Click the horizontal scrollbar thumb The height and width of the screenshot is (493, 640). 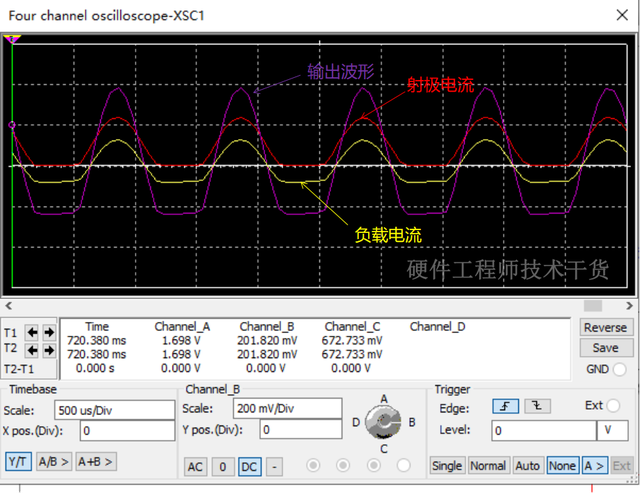coord(593,306)
